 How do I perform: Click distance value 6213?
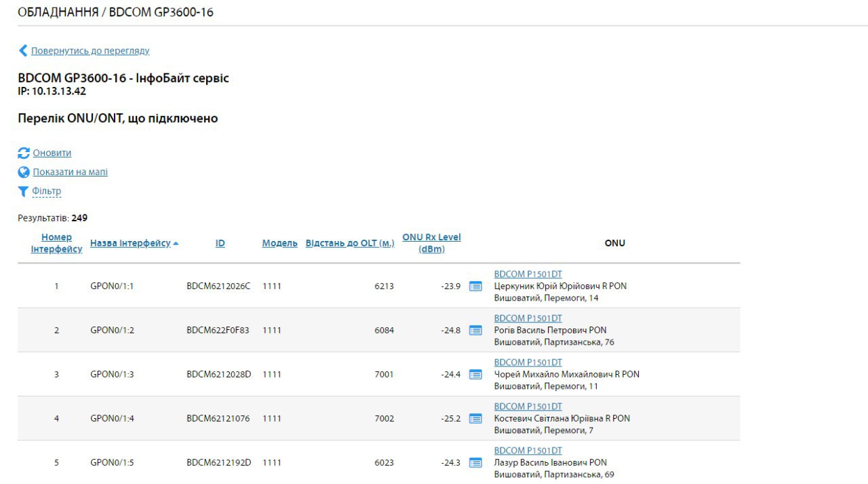384,286
